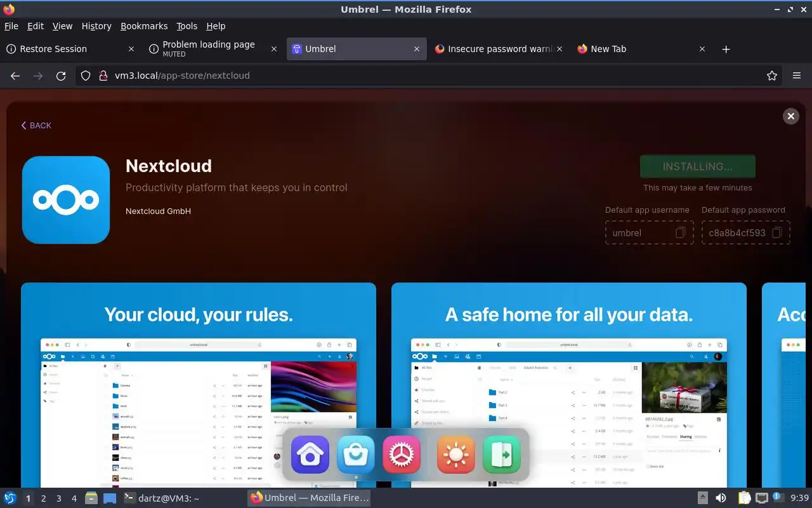Open the Settings gear icon in dock
This screenshot has width=812, height=508.
click(402, 455)
